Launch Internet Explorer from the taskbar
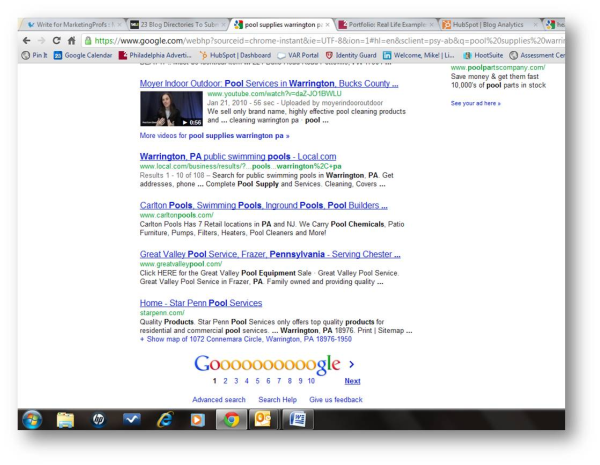 pos(165,419)
